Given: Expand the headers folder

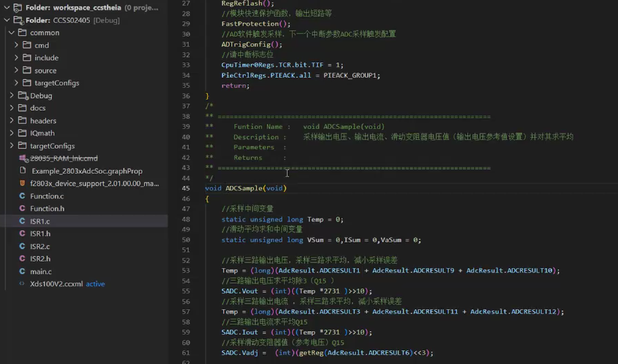Looking at the screenshot, I should click(12, 121).
